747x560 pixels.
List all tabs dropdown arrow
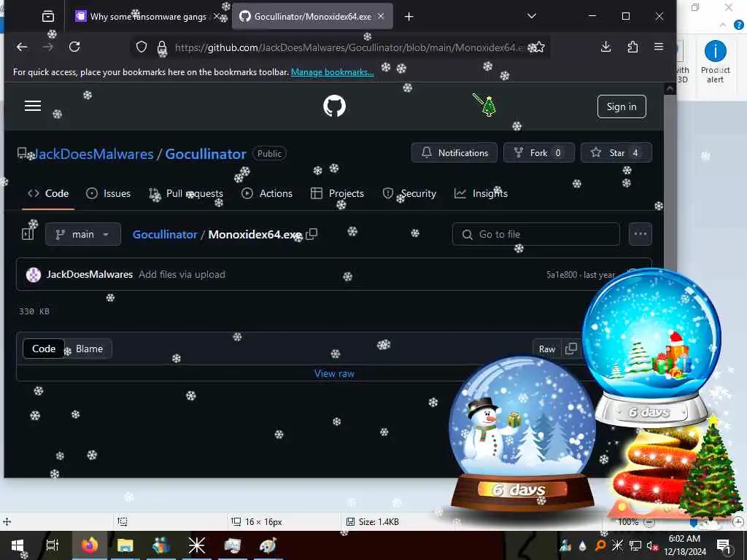pyautogui.click(x=532, y=16)
